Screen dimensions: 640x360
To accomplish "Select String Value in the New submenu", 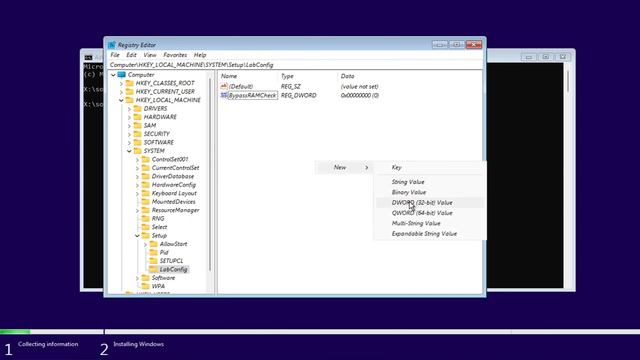I will [x=429, y=182].
